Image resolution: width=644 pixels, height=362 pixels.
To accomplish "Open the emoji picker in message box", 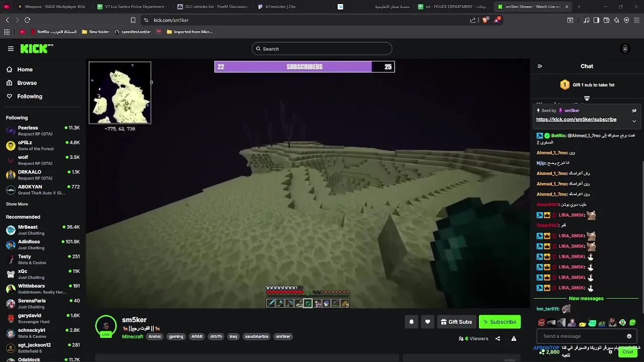I will pos(629,336).
